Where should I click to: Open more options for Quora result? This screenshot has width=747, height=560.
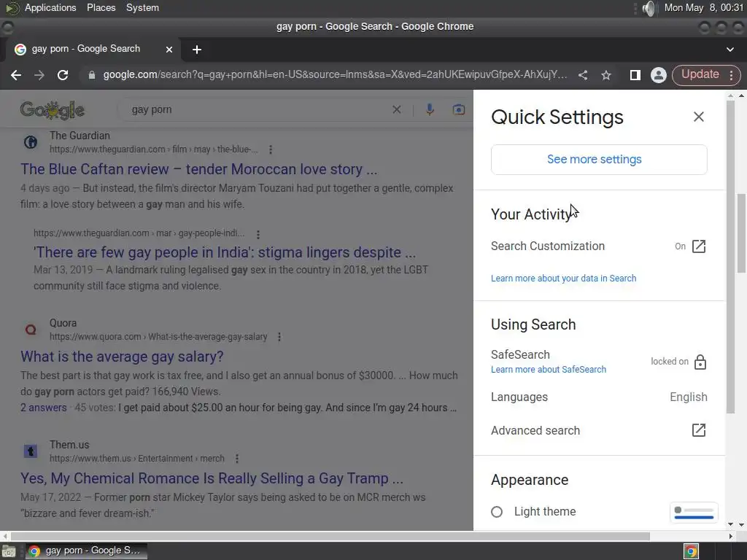click(279, 337)
